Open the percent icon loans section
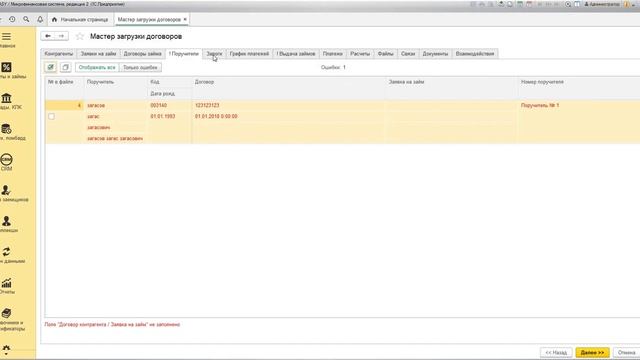 (x=6, y=67)
